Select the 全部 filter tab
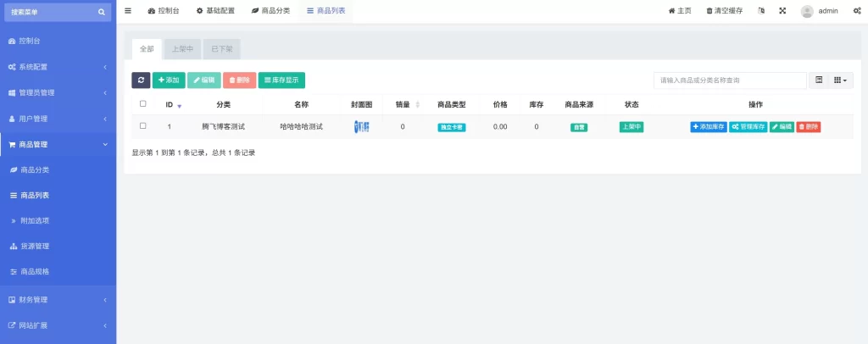Viewport: 868px width, 344px height. tap(147, 48)
